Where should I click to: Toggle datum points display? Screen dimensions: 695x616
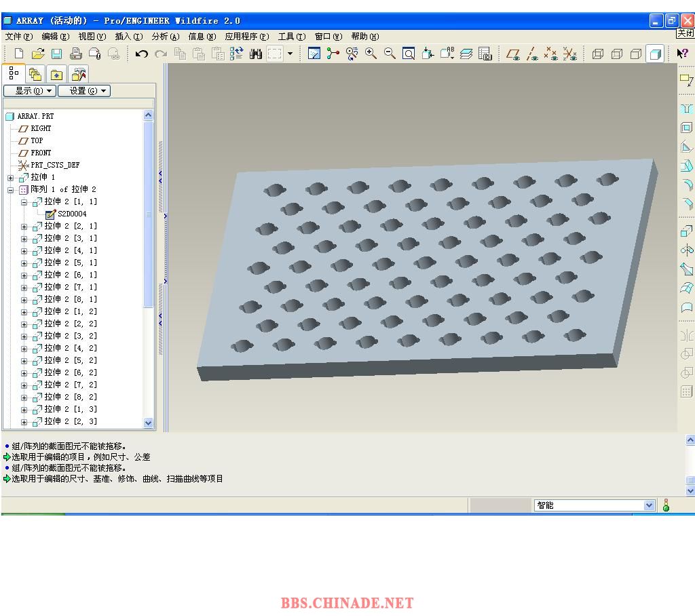click(x=551, y=54)
